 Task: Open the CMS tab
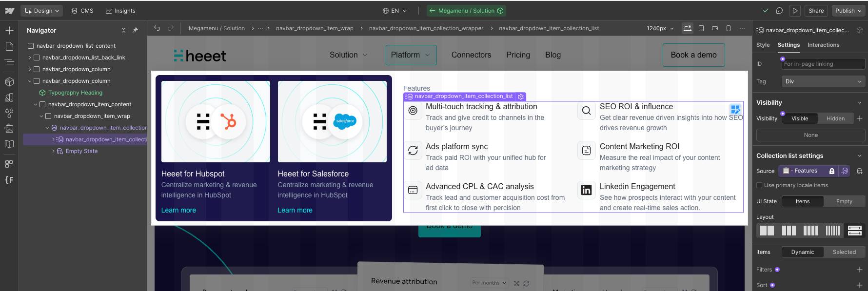pyautogui.click(x=82, y=11)
